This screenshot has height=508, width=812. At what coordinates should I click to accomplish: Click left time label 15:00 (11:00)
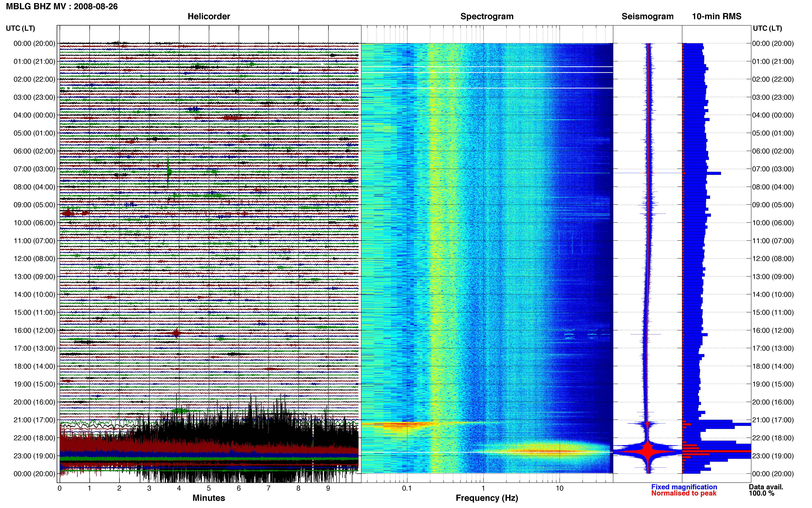(34, 312)
